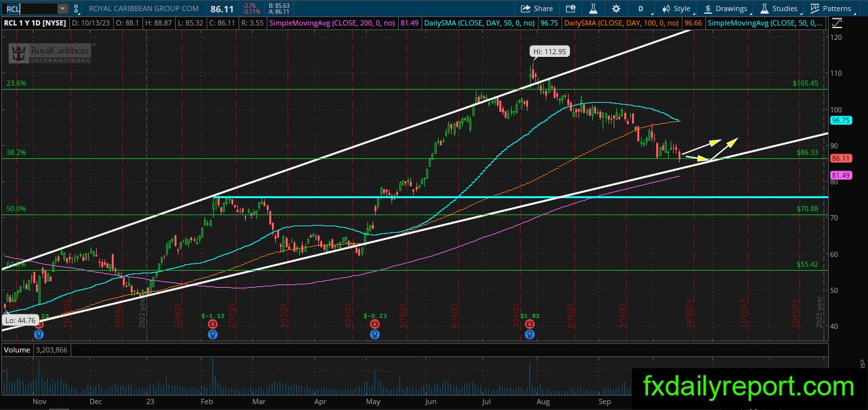Open the Studies menu

tap(779, 9)
